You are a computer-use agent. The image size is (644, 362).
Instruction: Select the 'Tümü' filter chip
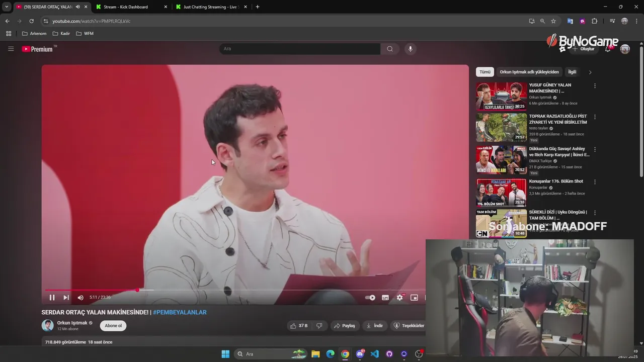[485, 72]
